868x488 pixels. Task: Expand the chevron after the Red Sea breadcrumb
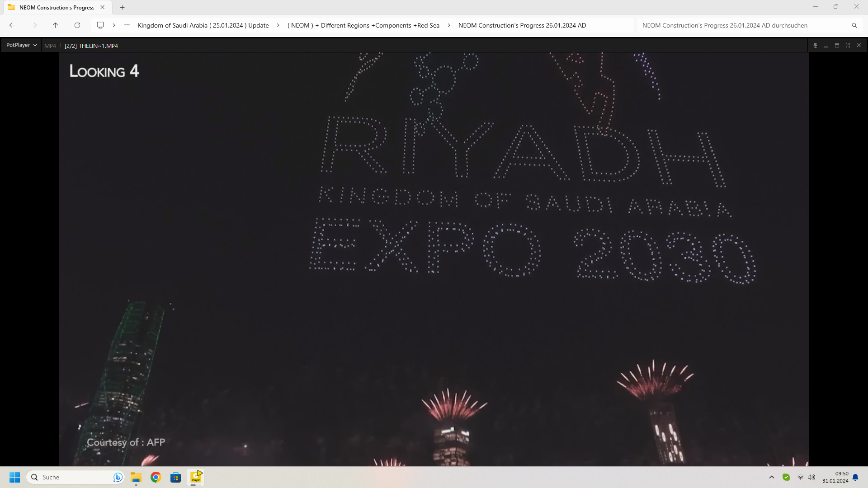(x=449, y=25)
